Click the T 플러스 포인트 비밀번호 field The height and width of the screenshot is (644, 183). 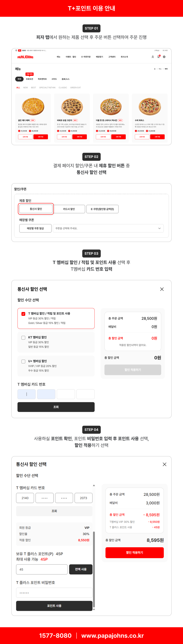(54, 593)
